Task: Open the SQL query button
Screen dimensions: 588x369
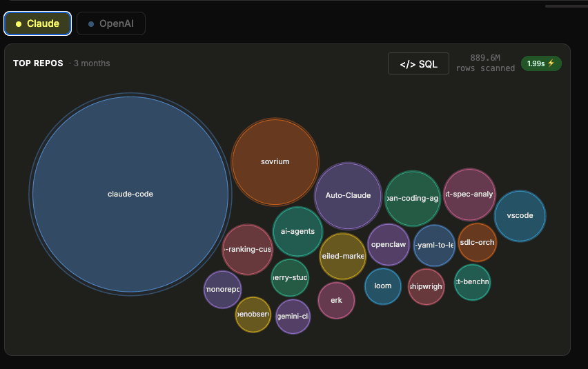Action: (x=418, y=63)
